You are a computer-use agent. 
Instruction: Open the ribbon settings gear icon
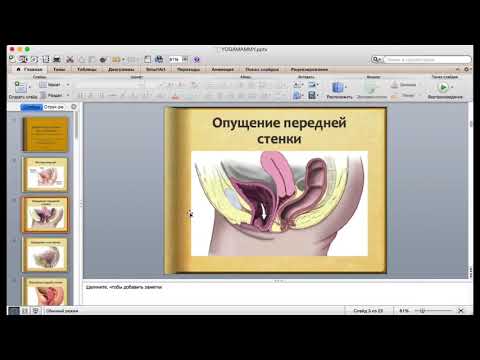[x=466, y=69]
